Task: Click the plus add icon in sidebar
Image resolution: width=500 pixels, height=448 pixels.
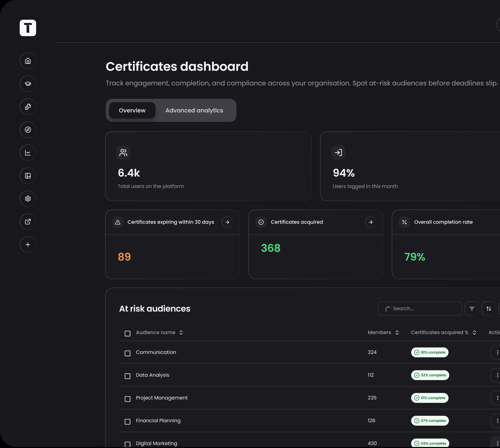Action: tap(28, 245)
